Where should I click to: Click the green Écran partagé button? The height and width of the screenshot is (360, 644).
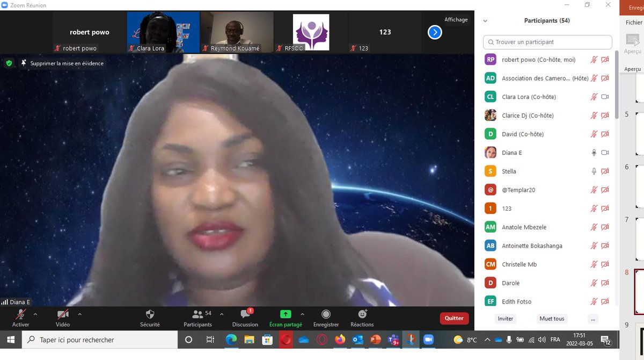tap(286, 318)
